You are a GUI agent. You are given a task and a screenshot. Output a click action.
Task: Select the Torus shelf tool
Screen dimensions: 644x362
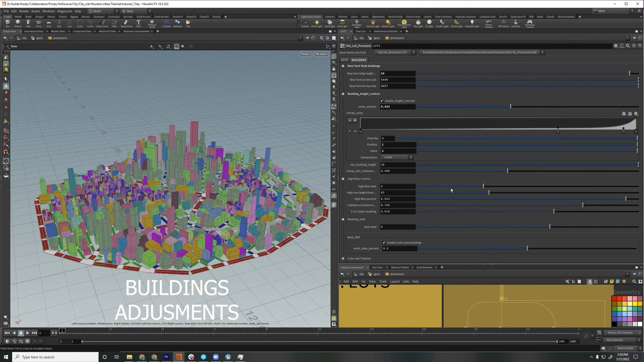[x=39, y=23]
